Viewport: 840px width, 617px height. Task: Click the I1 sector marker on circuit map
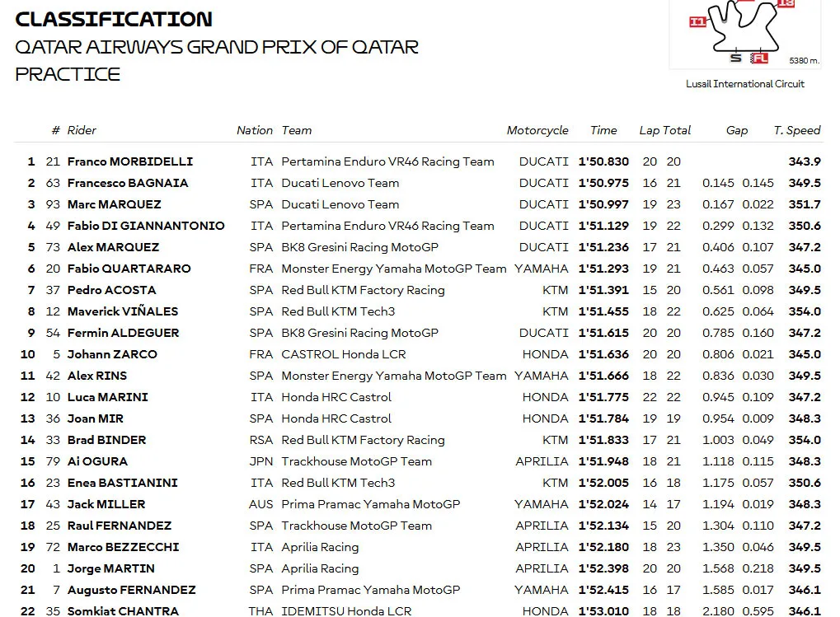[x=697, y=21]
